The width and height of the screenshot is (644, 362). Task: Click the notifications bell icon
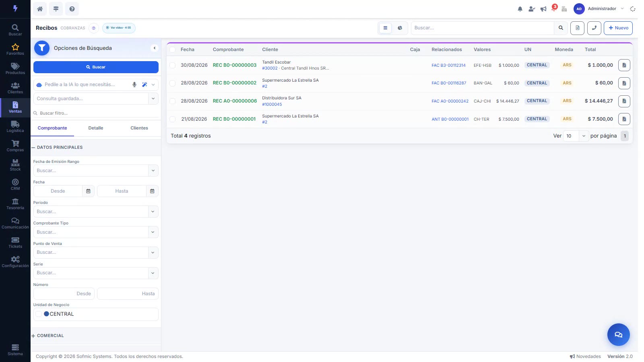[x=520, y=9]
